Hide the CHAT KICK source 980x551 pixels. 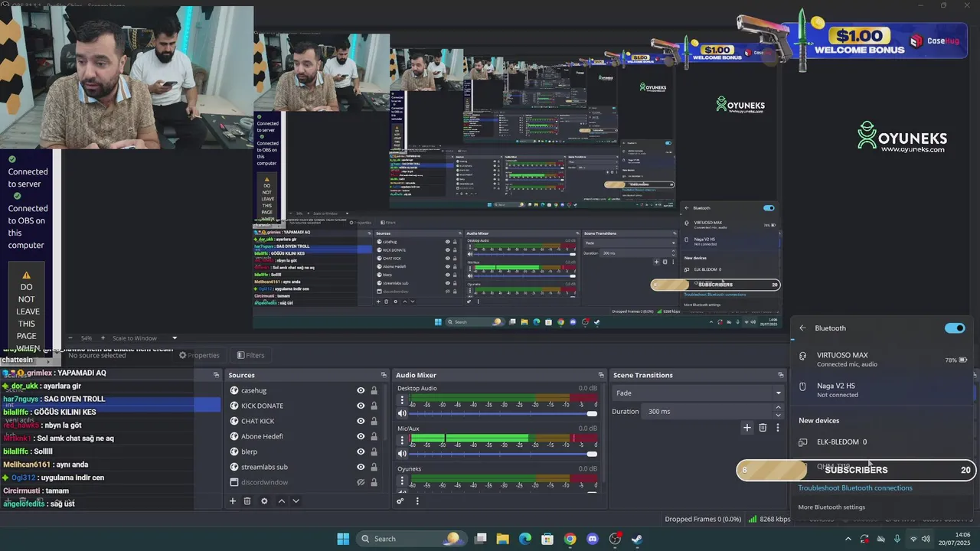361,421
